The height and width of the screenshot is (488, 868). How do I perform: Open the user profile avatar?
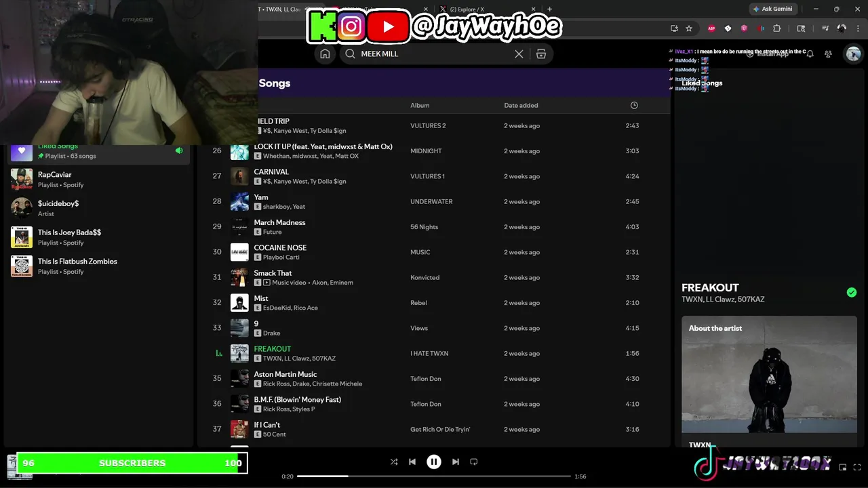[x=853, y=54]
